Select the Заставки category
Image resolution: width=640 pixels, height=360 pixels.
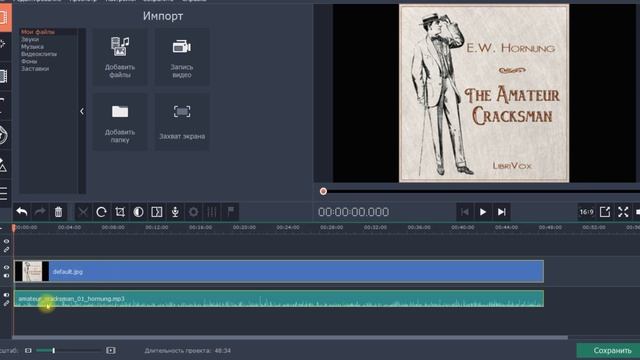(x=35, y=69)
